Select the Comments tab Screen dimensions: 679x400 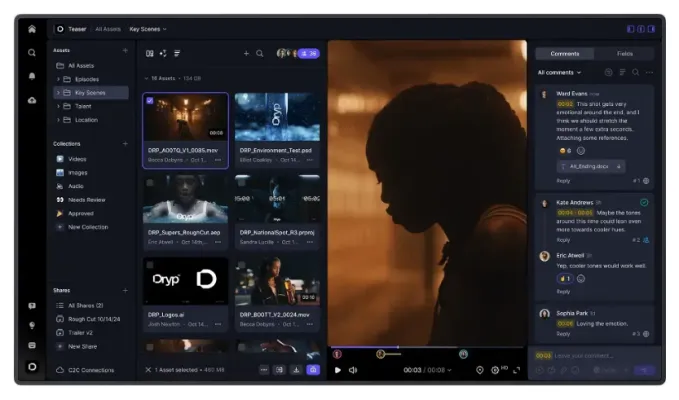564,53
